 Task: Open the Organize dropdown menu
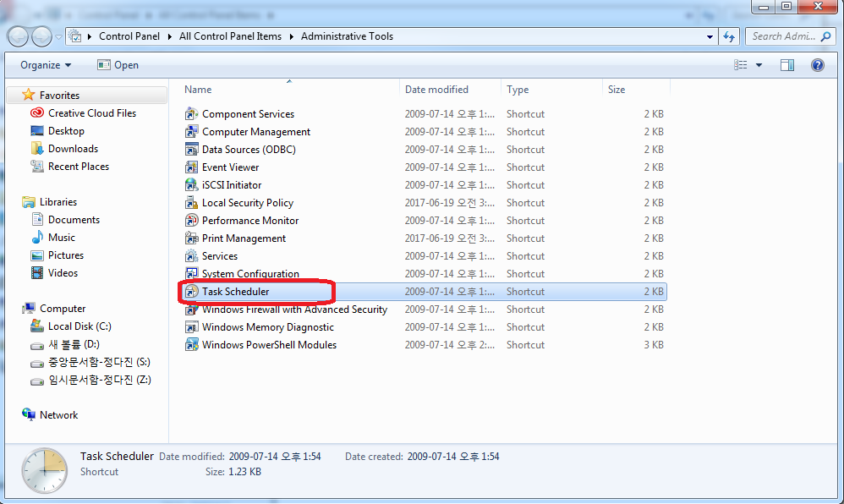(x=46, y=65)
